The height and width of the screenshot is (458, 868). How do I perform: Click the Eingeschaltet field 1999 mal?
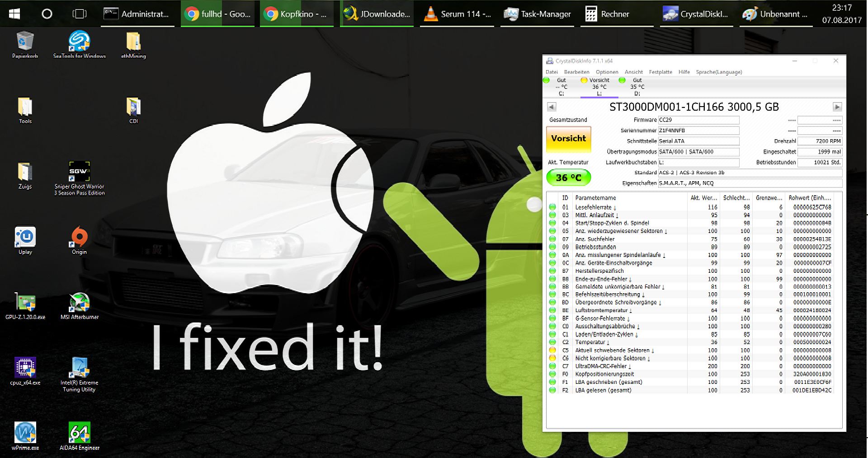click(x=820, y=152)
